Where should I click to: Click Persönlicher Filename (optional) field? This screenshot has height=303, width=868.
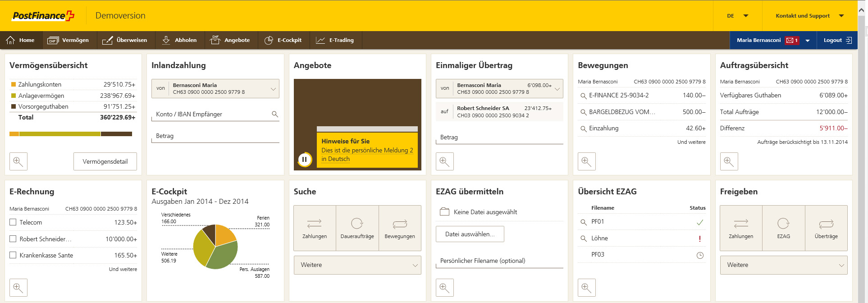(499, 261)
